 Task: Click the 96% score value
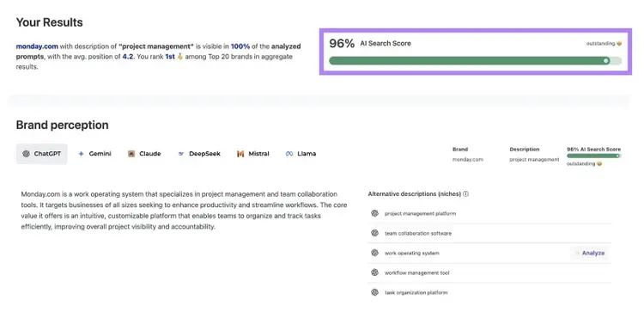[x=342, y=43]
